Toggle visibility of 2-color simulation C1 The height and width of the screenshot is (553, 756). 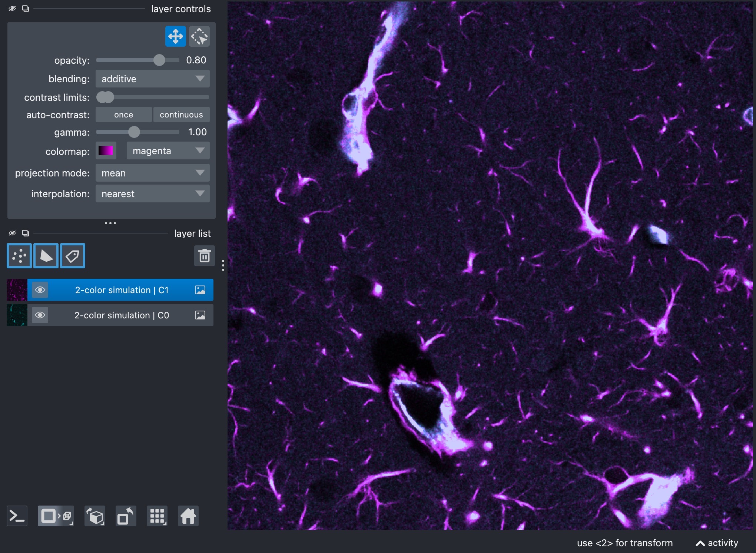coord(40,290)
